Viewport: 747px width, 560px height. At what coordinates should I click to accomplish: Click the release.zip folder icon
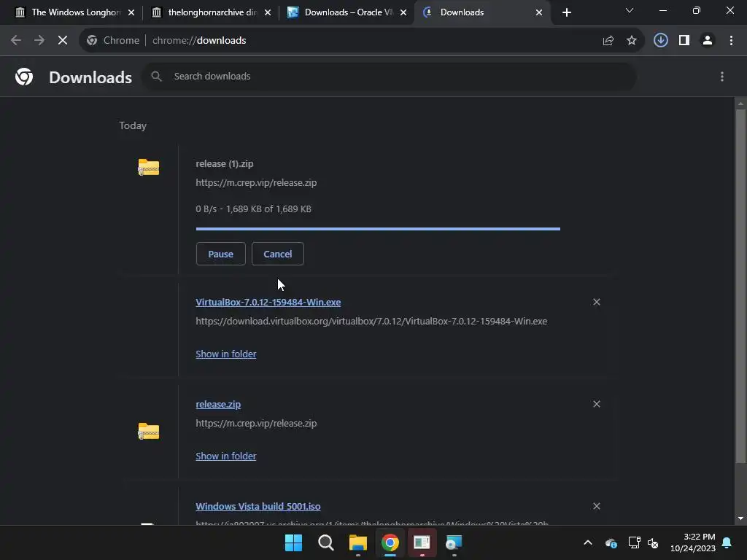click(149, 432)
